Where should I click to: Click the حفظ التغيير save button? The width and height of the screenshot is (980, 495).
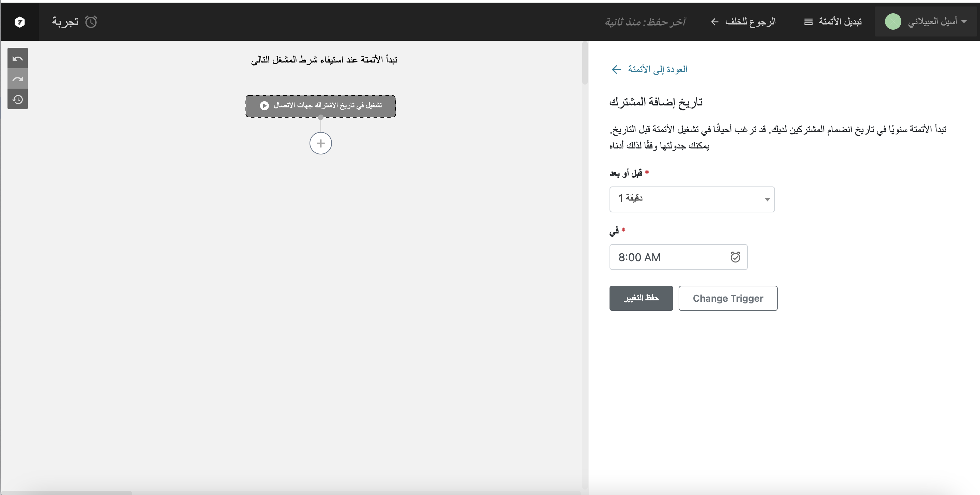pyautogui.click(x=641, y=298)
